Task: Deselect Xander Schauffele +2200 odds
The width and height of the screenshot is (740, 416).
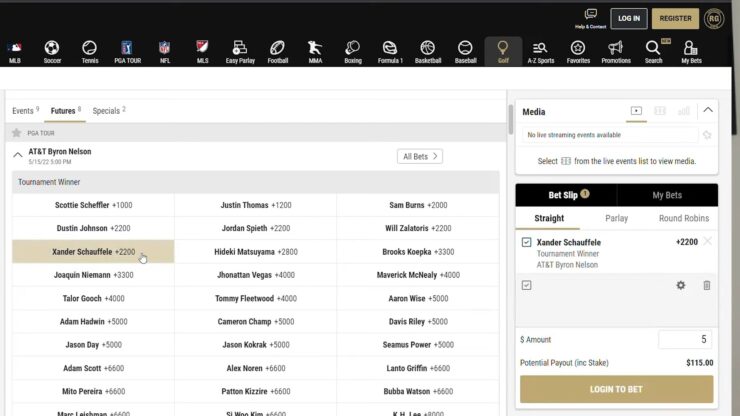Action: click(x=93, y=252)
